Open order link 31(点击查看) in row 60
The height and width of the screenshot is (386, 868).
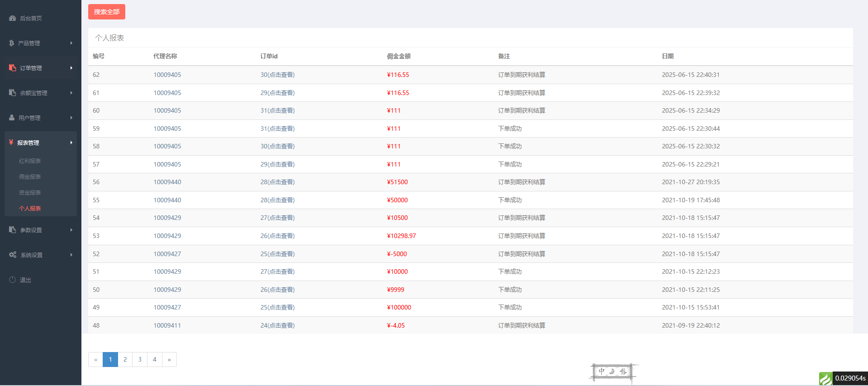pos(277,110)
